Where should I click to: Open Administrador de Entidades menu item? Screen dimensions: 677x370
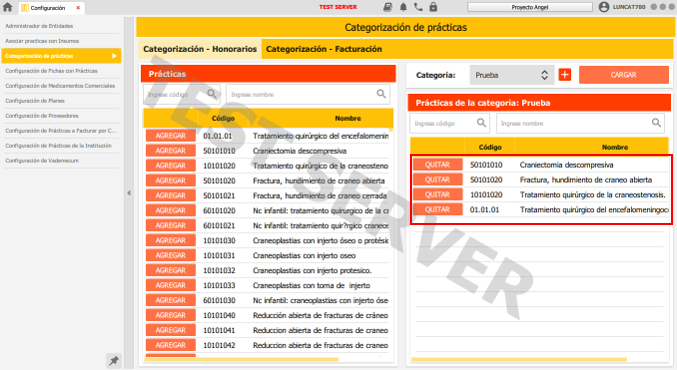(x=60, y=26)
